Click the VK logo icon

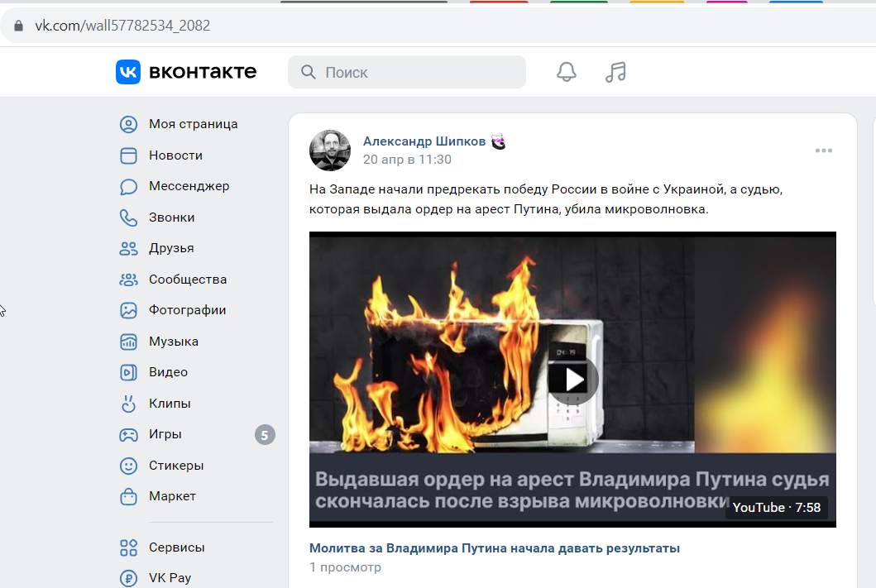128,72
